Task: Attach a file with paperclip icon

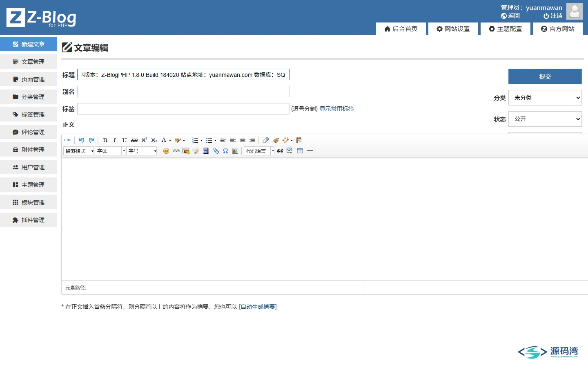Action: coord(216,151)
